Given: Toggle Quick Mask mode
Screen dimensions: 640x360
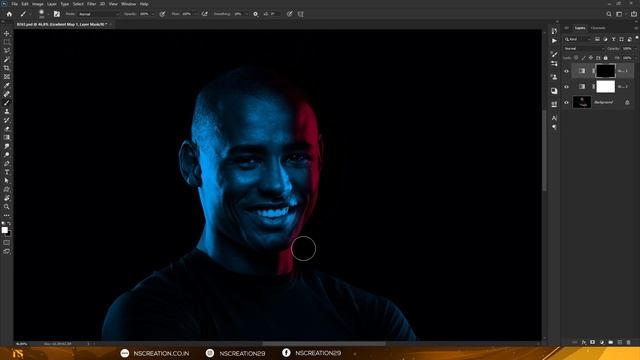Looking at the screenshot, I should (x=7, y=243).
